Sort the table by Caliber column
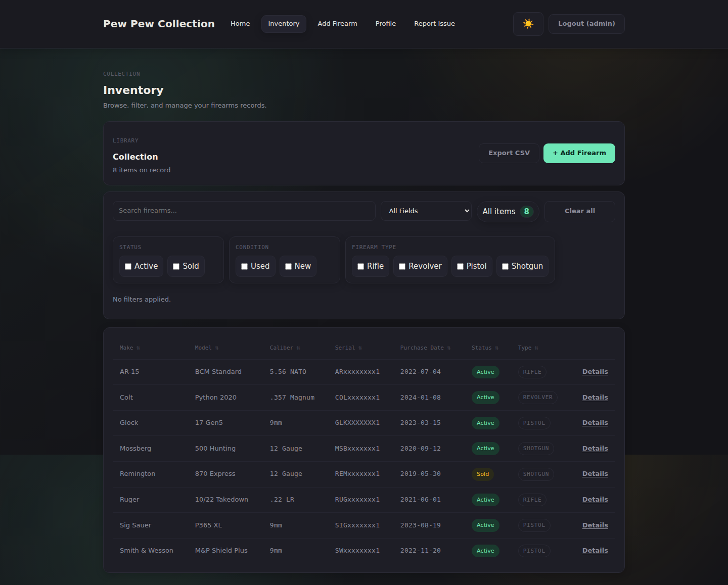This screenshot has width=728, height=585. coord(284,348)
